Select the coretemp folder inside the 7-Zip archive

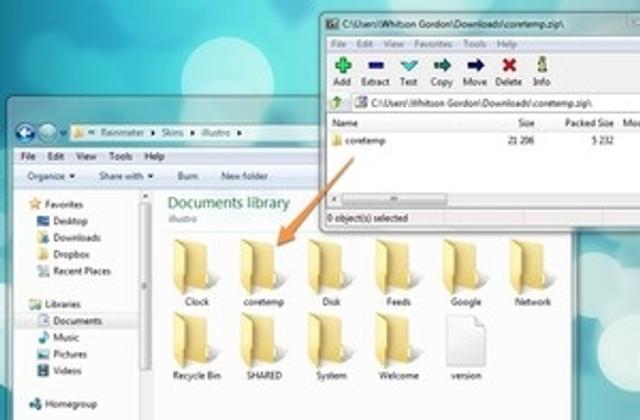(x=359, y=141)
